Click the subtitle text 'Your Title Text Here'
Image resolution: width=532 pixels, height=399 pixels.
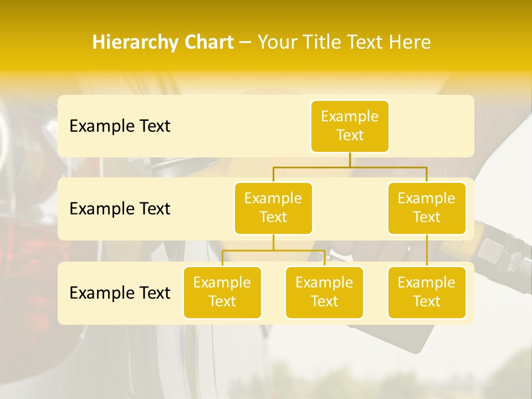tap(344, 42)
